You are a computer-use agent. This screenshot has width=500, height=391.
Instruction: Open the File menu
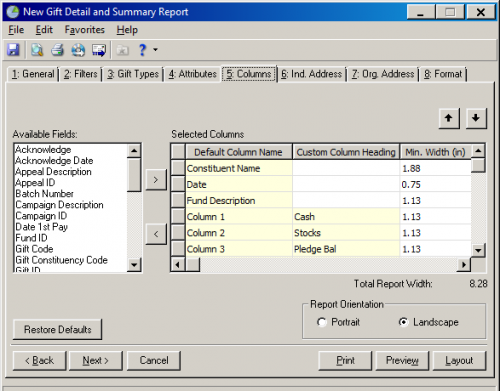16,30
